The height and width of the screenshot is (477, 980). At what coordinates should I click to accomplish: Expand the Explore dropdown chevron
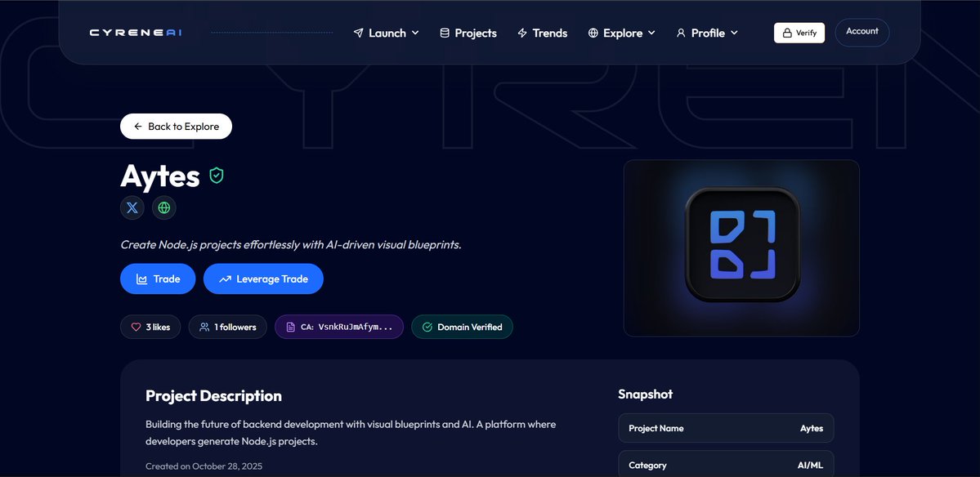coord(651,33)
